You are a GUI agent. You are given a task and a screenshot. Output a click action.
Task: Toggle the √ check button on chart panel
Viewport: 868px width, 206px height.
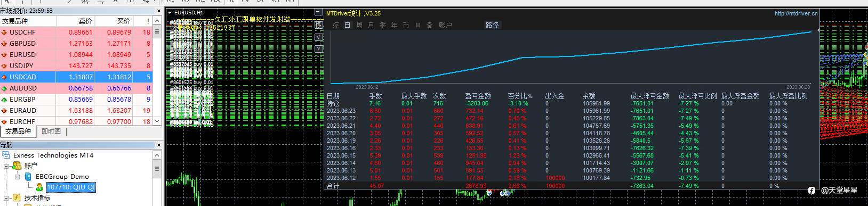(319, 37)
